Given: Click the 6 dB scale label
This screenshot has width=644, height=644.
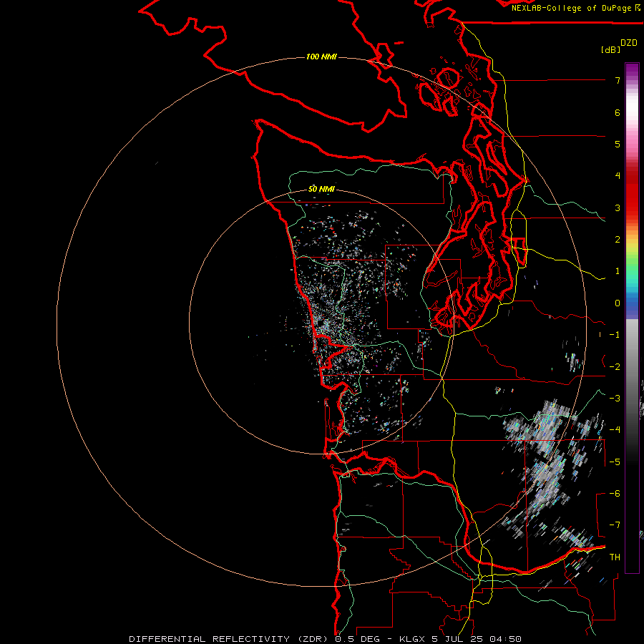Looking at the screenshot, I should 618,112.
